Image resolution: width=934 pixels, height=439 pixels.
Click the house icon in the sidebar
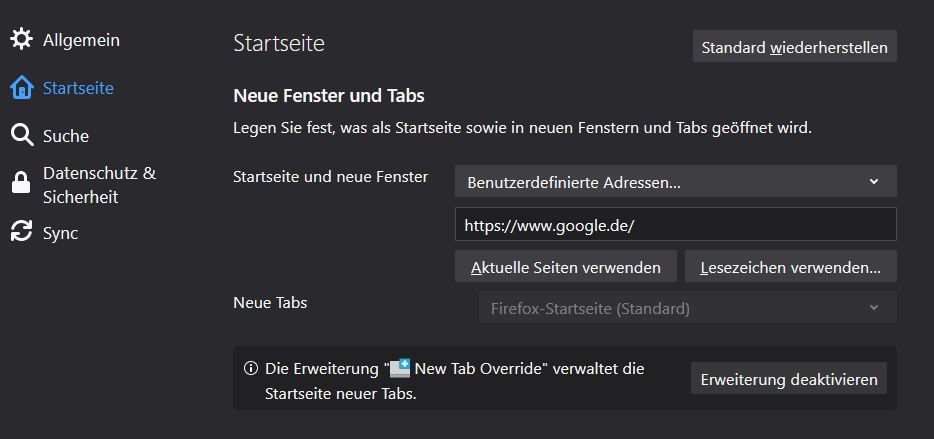pos(21,88)
